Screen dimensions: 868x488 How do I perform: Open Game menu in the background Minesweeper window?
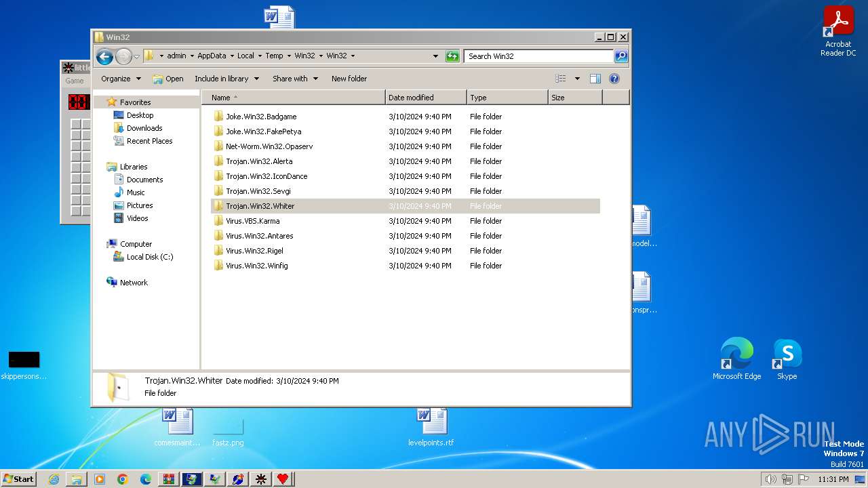[x=74, y=81]
